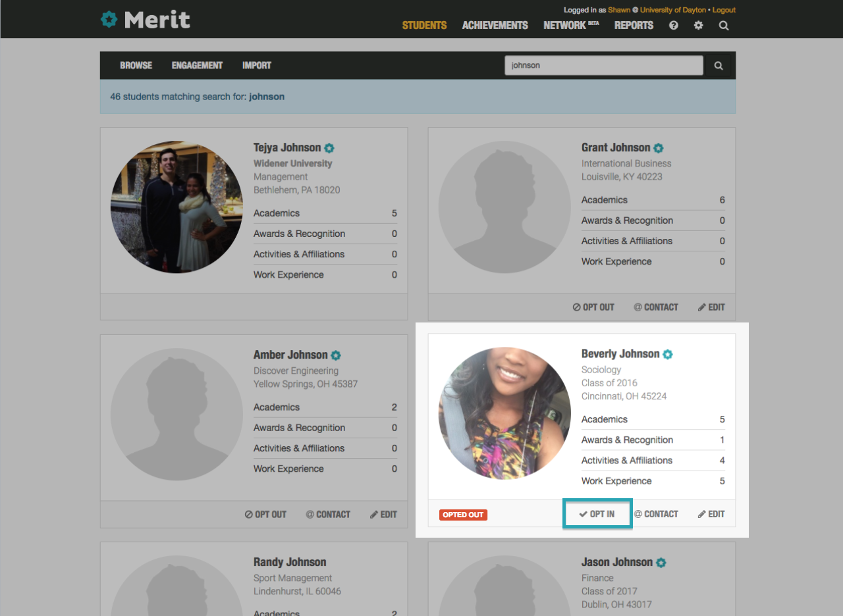Click Academics row on Tejya Johnson's card

[325, 213]
